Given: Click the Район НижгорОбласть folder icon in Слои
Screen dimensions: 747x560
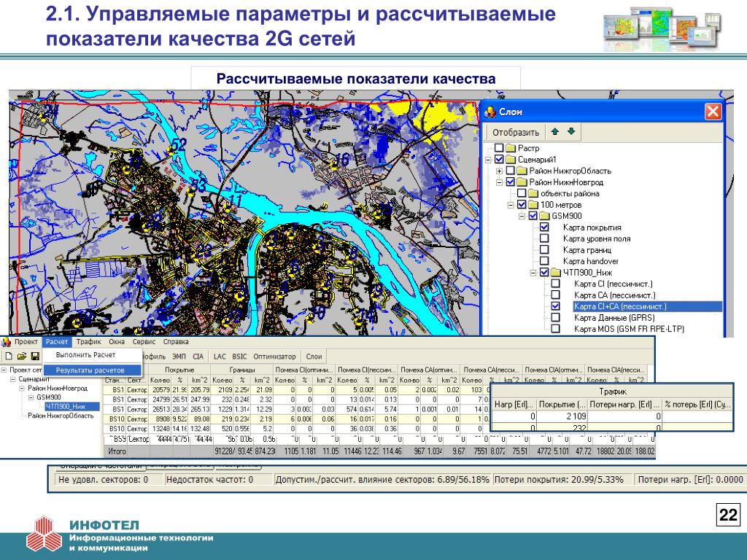Looking at the screenshot, I should 522,171.
